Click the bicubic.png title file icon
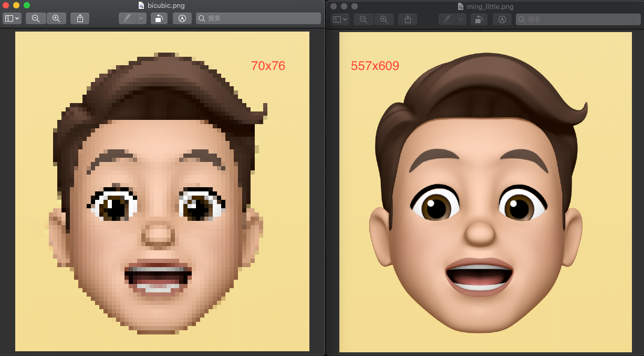Viewport: 644px width, 356px height. tap(141, 6)
